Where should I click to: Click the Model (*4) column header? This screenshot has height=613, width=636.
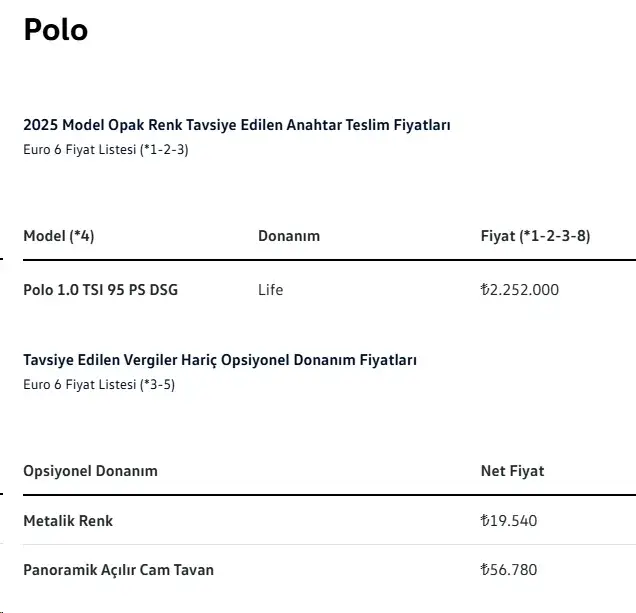59,236
